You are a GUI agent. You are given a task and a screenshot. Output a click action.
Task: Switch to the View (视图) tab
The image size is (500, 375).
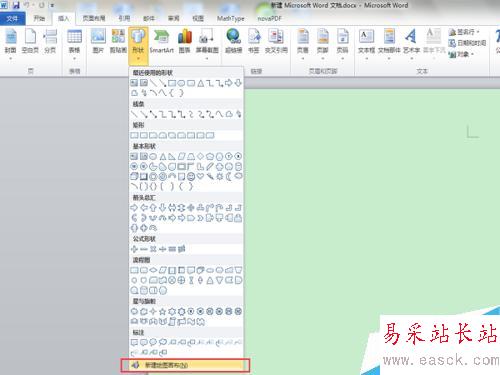(x=198, y=19)
